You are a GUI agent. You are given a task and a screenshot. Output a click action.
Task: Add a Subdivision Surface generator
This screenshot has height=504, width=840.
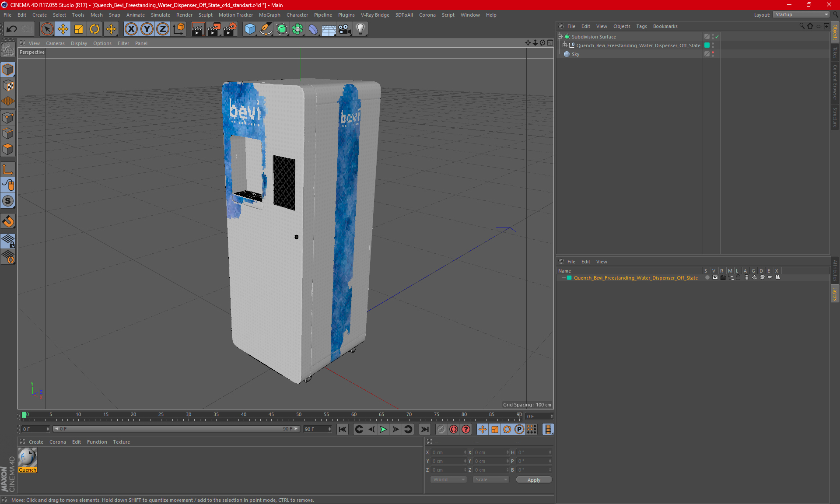click(x=282, y=29)
